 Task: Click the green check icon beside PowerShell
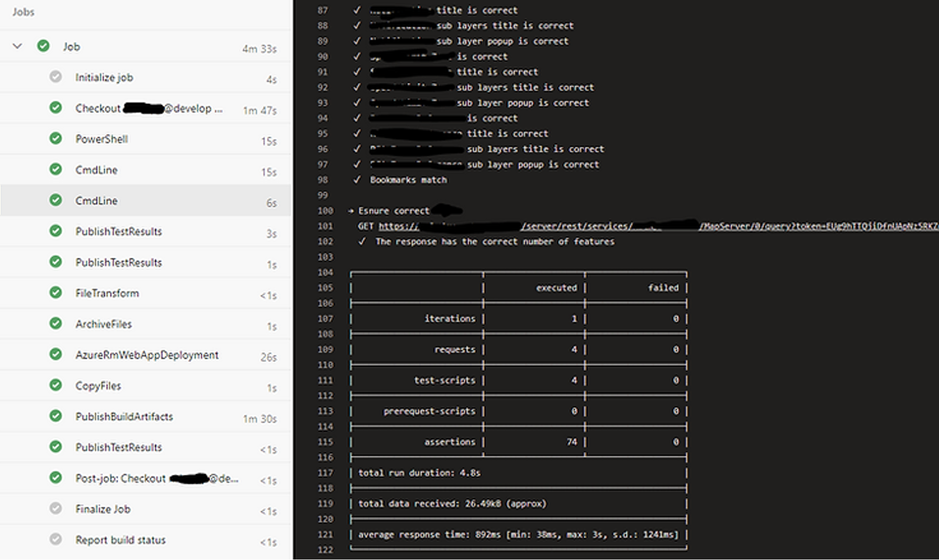[x=55, y=139]
